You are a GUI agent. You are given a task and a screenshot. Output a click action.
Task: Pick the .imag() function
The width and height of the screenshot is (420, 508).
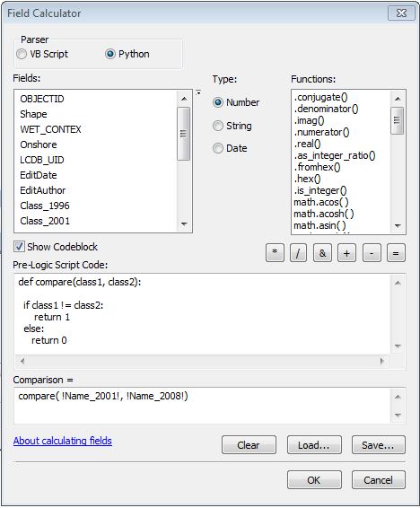309,120
